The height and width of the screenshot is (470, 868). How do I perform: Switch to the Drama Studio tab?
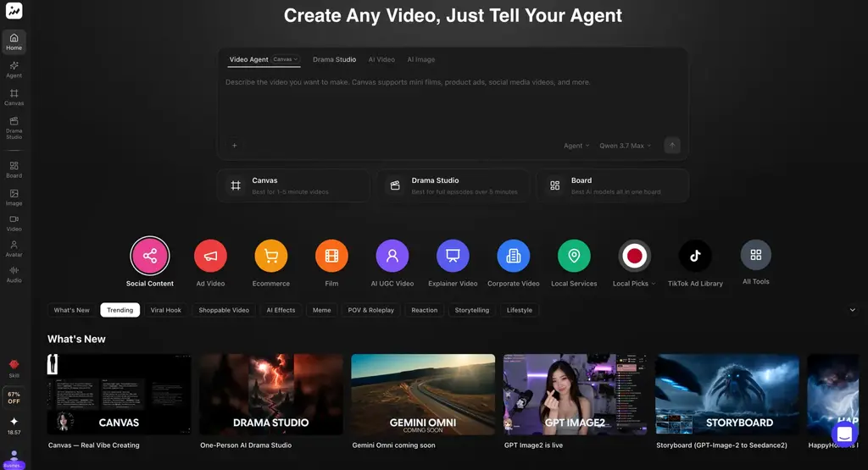coord(334,59)
